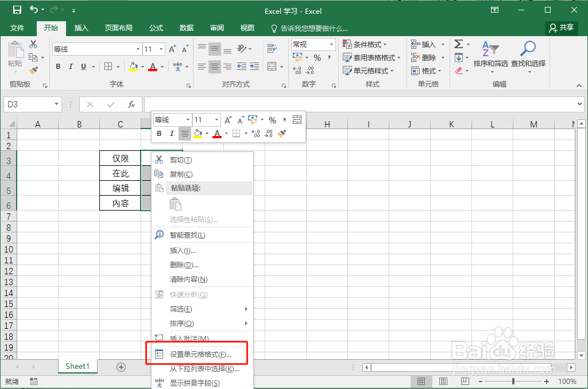The image size is (588, 389).
Task: Click the Format Painter brush in ribbon
Action: click(x=33, y=70)
